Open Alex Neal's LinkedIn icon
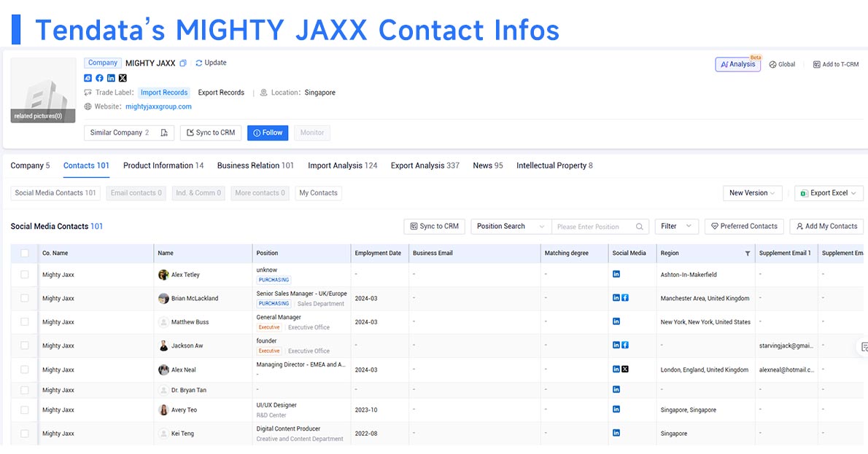The width and height of the screenshot is (868, 454). [616, 369]
